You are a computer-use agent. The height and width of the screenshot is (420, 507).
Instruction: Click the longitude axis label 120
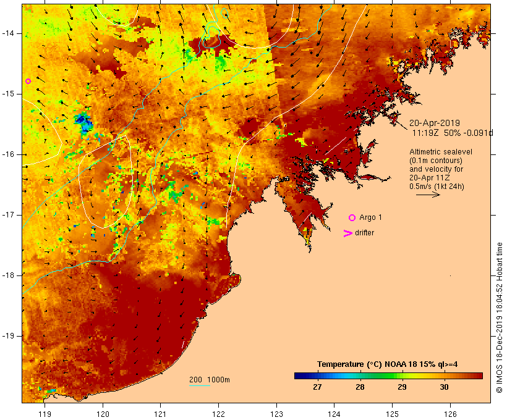(103, 414)
